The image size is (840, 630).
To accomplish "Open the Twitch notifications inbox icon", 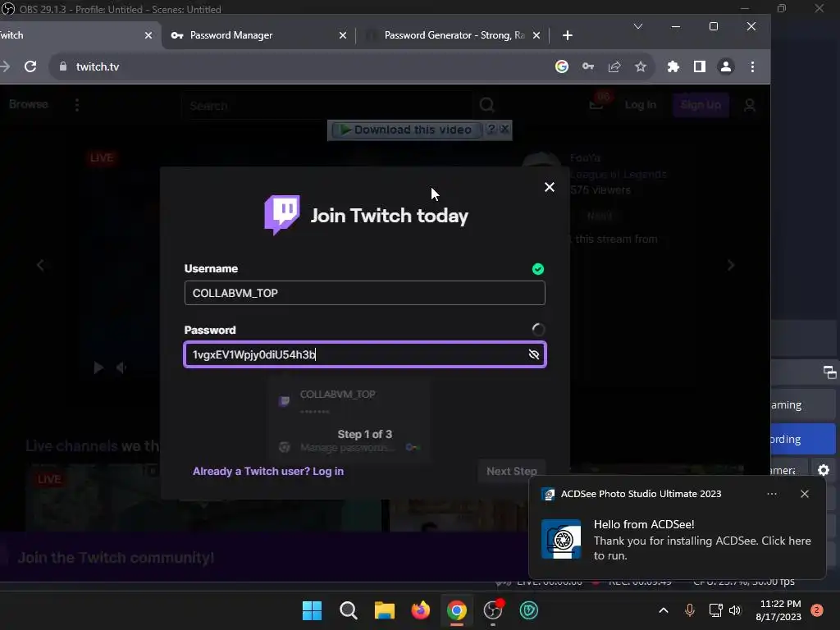I will [597, 104].
